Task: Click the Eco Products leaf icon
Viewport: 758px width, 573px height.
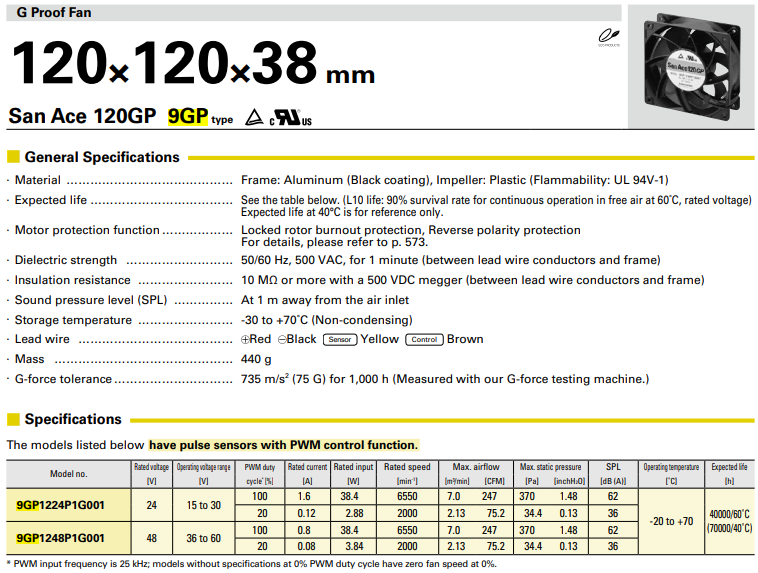Action: point(604,37)
